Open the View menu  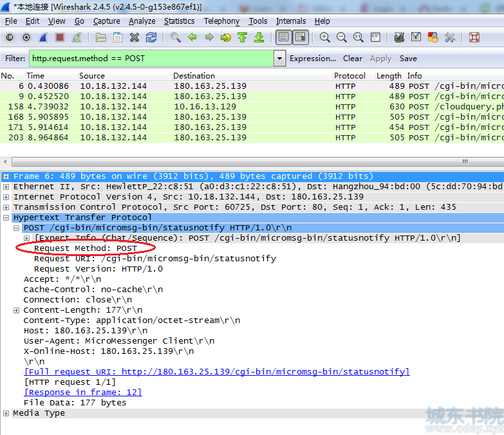point(57,21)
